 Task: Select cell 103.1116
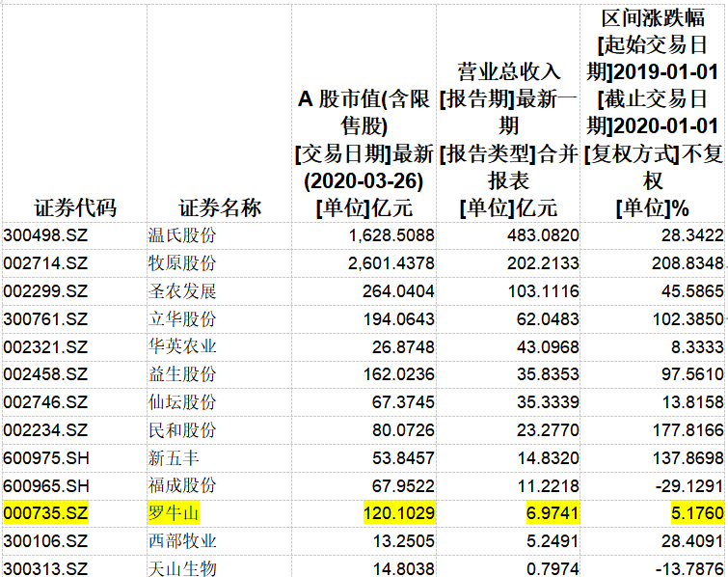508,291
